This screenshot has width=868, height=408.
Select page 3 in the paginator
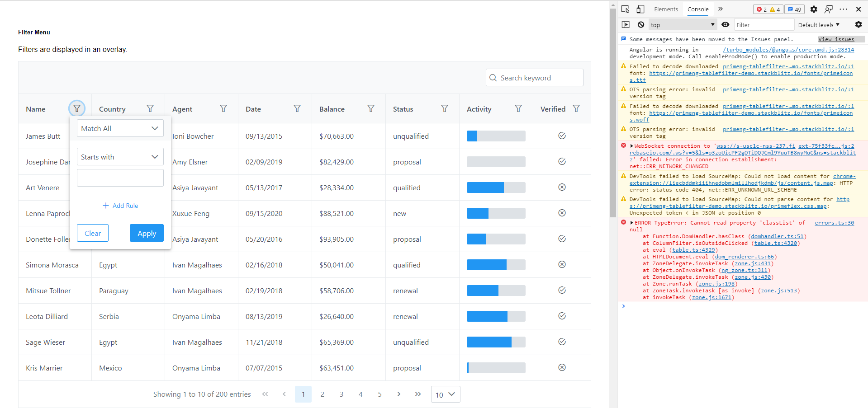(x=341, y=394)
